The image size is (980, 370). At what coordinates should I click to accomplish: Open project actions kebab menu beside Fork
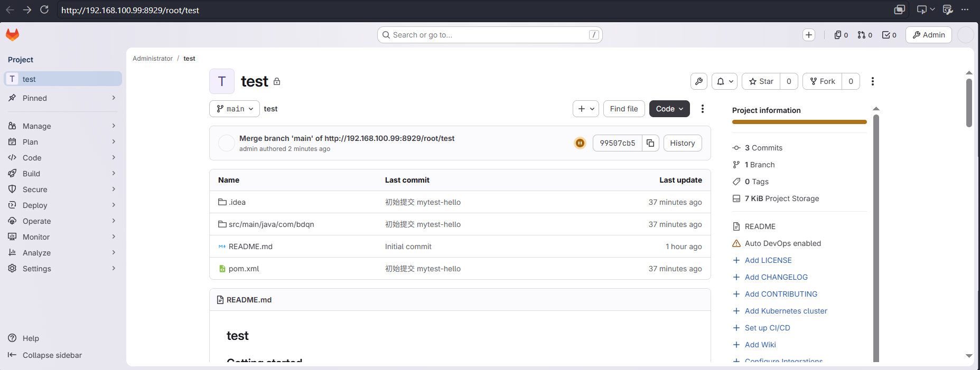pyautogui.click(x=873, y=81)
